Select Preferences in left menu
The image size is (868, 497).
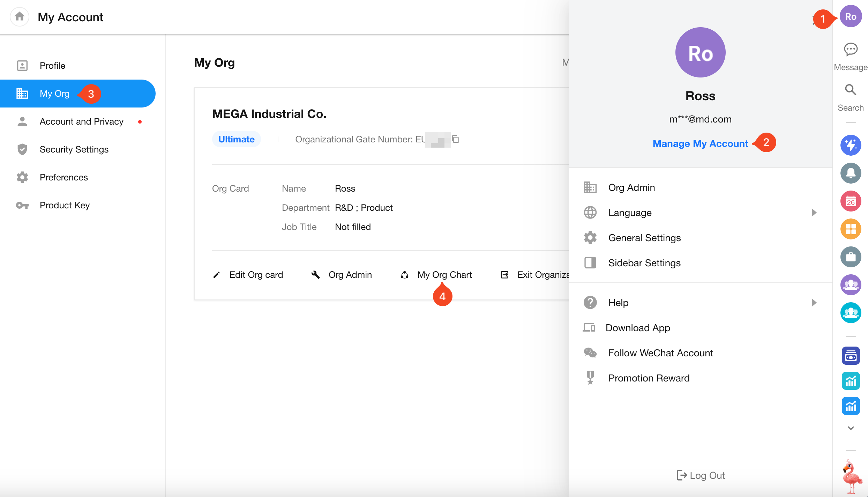click(x=63, y=177)
